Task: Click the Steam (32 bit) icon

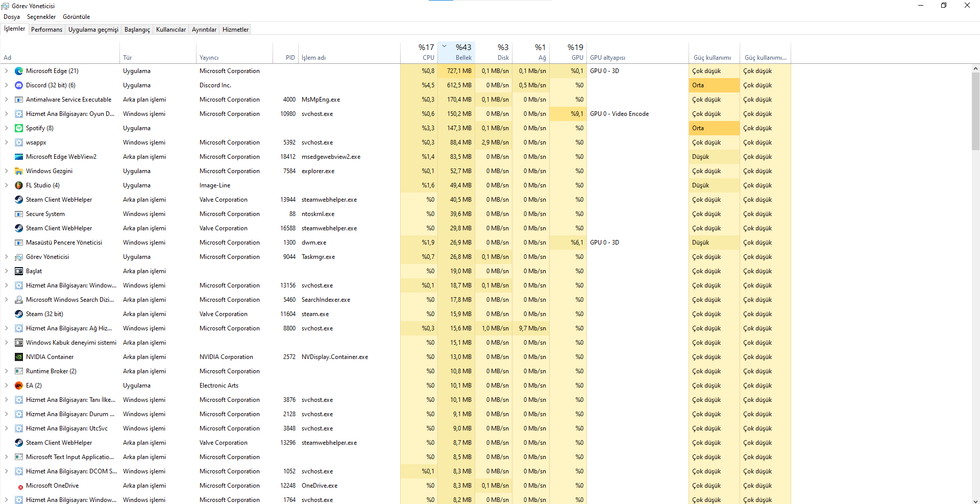Action: click(19, 314)
